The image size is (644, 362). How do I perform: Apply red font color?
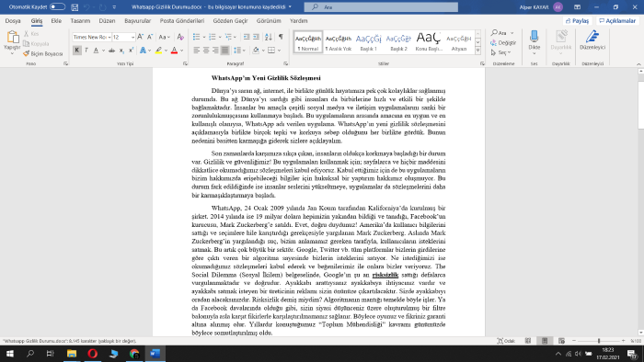pyautogui.click(x=174, y=51)
